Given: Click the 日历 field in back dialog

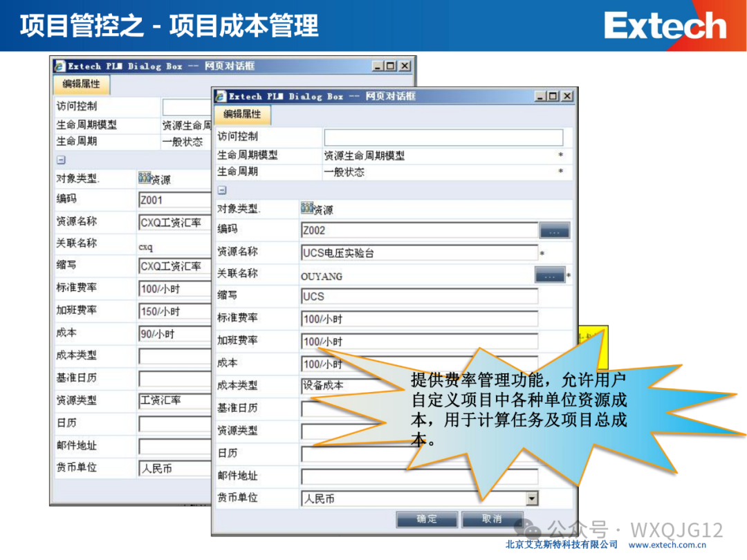Looking at the screenshot, I should pos(174,423).
